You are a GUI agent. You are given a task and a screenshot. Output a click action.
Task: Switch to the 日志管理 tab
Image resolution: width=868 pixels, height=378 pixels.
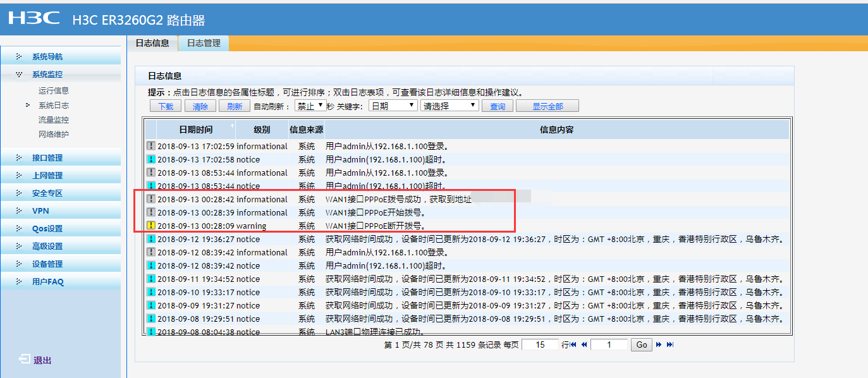click(x=204, y=43)
